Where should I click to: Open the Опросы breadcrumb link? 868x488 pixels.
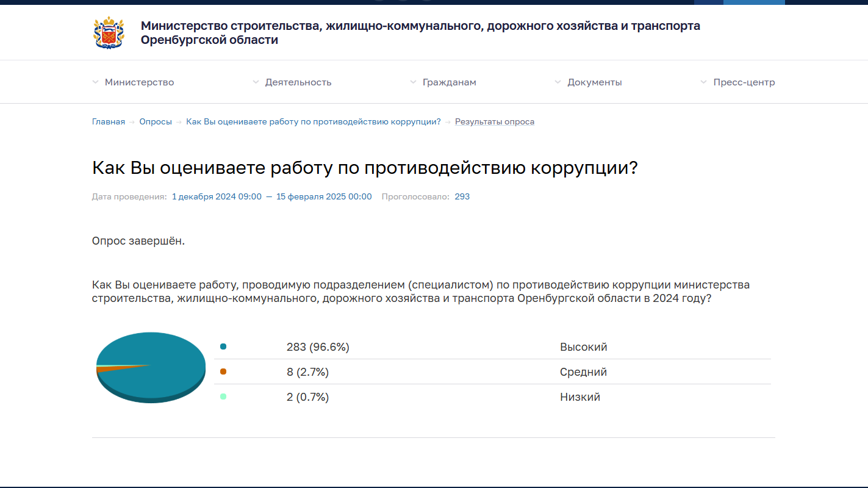pos(156,121)
